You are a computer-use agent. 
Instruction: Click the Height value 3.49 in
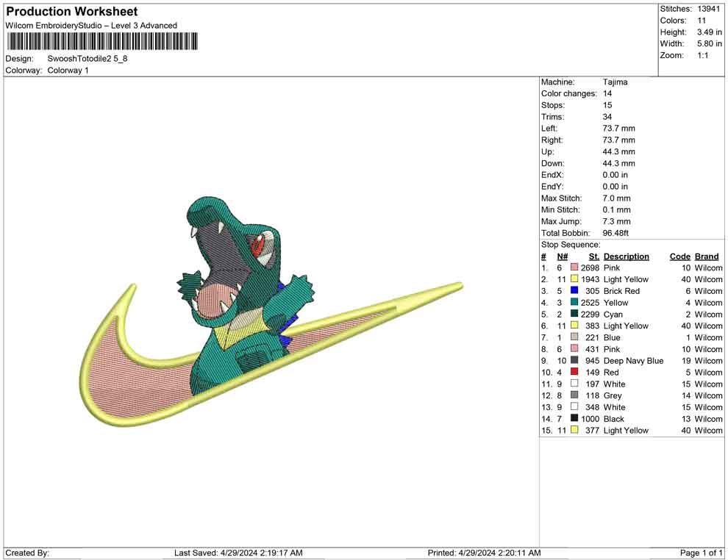710,32
